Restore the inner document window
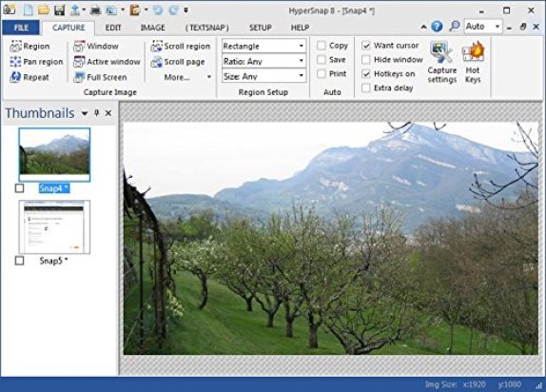The height and width of the screenshot is (392, 546). (522, 27)
